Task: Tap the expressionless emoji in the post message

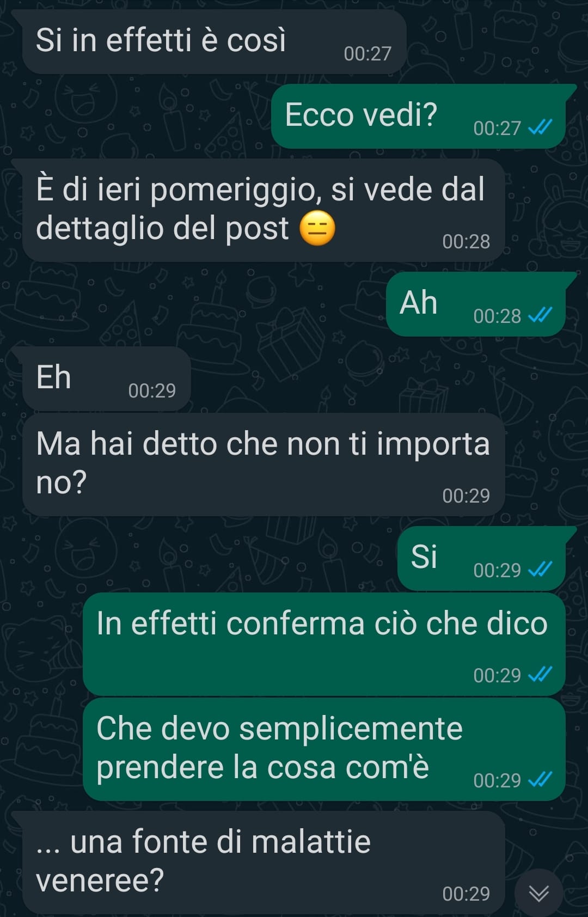Action: click(x=317, y=228)
